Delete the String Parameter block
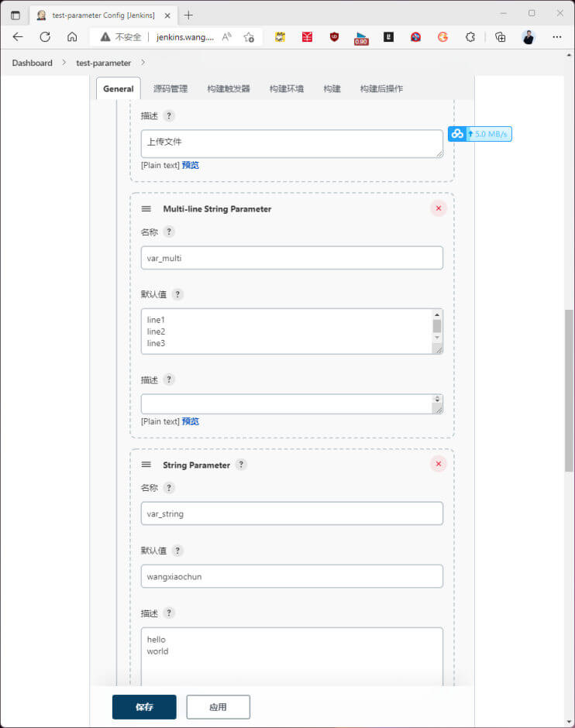Viewport: 575px width, 728px height. [x=438, y=464]
